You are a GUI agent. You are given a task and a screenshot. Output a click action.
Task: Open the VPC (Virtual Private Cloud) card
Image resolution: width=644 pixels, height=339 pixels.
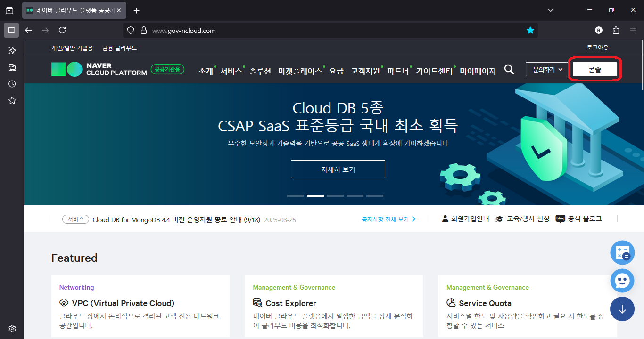(123, 303)
